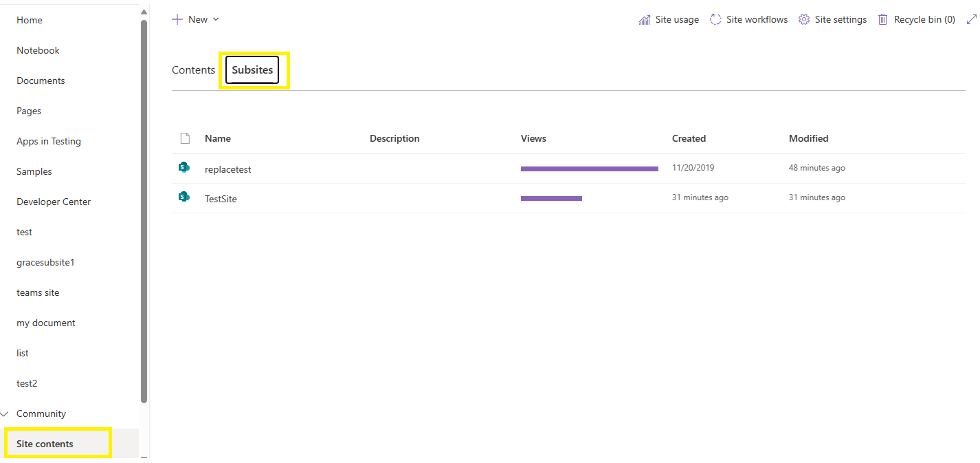Viewport: 980px width, 463px height.
Task: Click the Description column header
Action: (394, 138)
